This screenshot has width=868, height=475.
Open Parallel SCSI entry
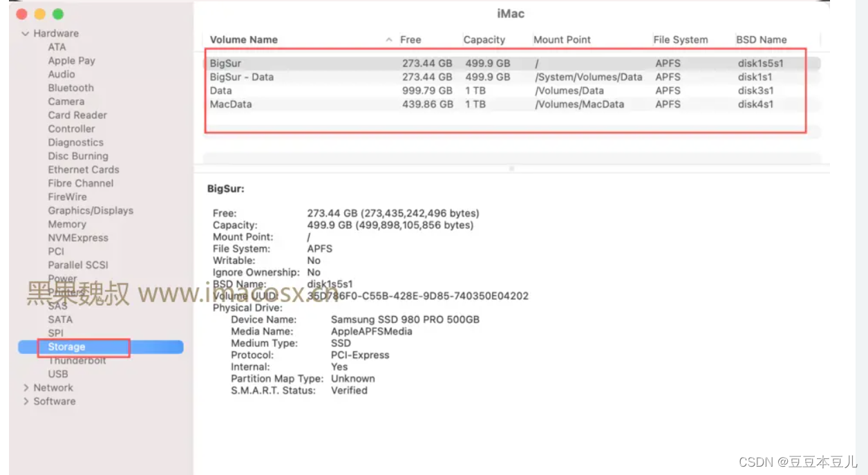78,265
